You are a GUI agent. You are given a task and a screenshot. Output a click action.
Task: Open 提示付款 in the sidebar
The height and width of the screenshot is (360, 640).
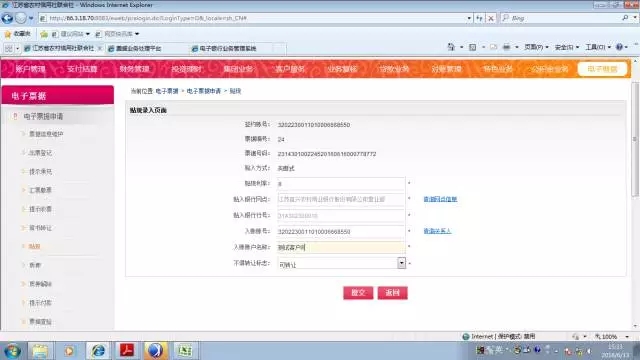[40, 303]
